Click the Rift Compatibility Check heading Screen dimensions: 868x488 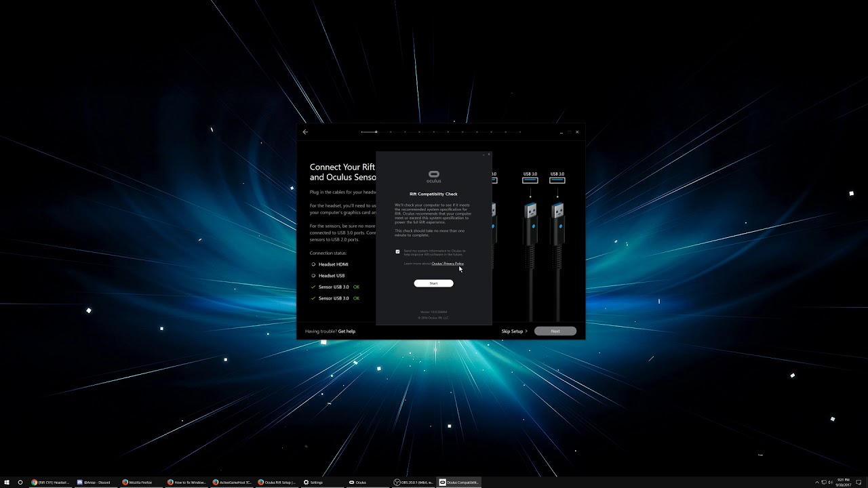(433, 194)
